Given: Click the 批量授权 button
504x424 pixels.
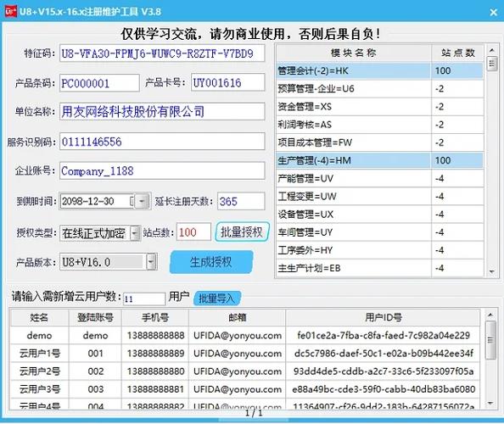Looking at the screenshot, I should pyautogui.click(x=242, y=232).
